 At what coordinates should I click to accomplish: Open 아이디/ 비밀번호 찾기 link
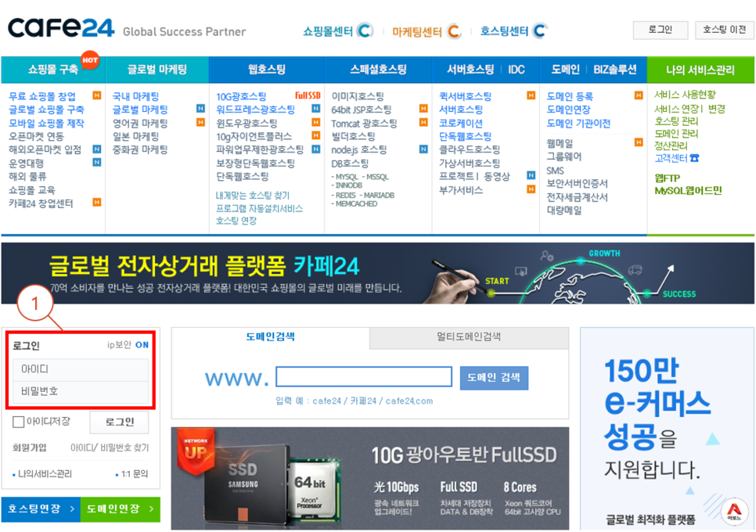110,448
